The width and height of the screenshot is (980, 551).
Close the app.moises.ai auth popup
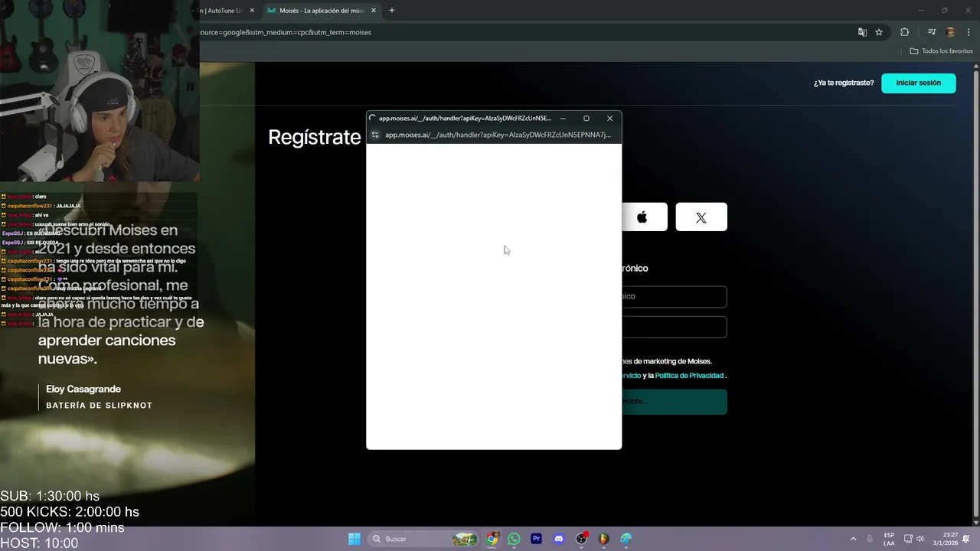tap(609, 119)
